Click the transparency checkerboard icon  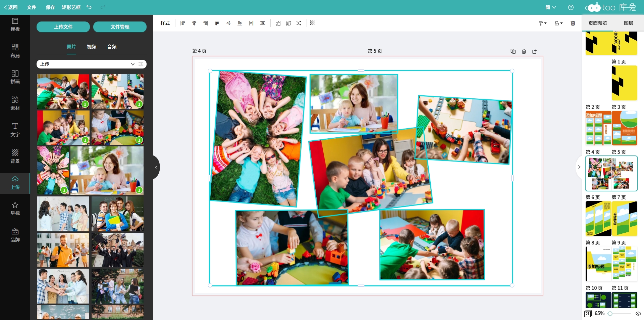click(312, 23)
